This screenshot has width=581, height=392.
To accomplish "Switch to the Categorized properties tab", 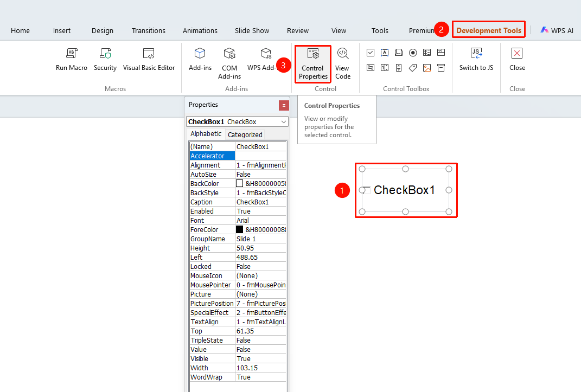I will [x=245, y=135].
